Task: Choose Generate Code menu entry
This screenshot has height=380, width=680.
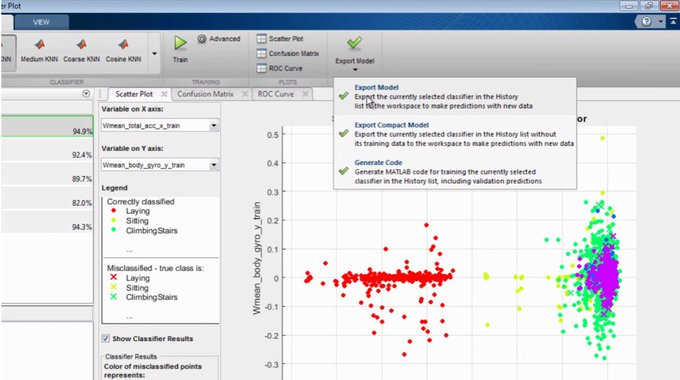Action: pyautogui.click(x=455, y=172)
